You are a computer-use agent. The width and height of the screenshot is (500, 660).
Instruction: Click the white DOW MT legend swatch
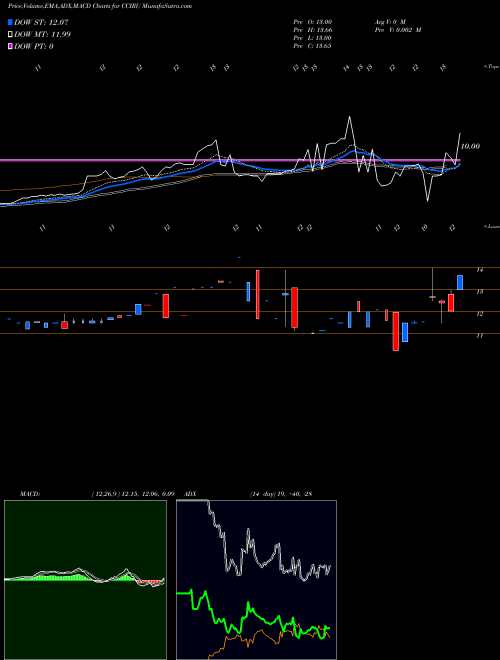(10, 34)
